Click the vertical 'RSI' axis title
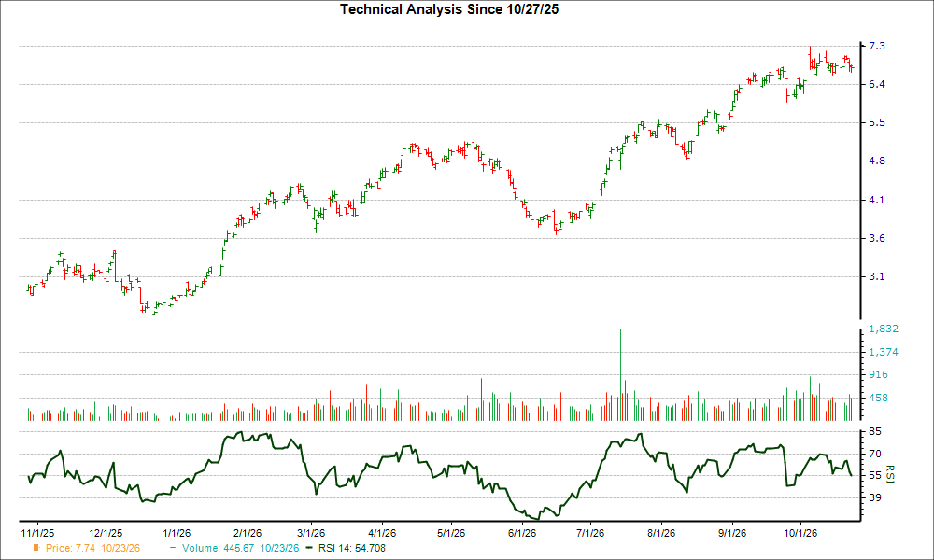 (x=890, y=474)
